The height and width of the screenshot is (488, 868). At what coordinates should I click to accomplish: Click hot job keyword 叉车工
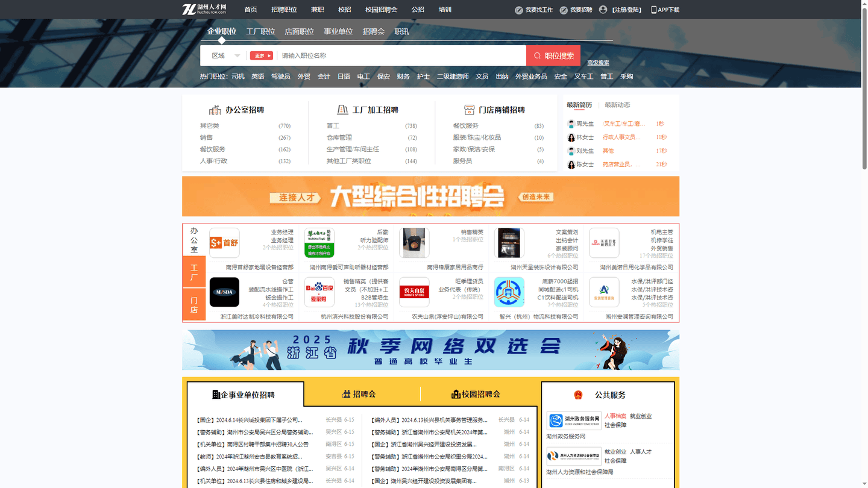[x=583, y=77]
